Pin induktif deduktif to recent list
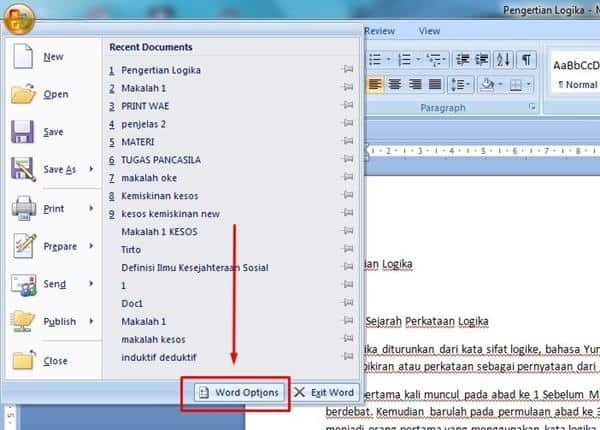The height and width of the screenshot is (430, 600). (x=347, y=356)
